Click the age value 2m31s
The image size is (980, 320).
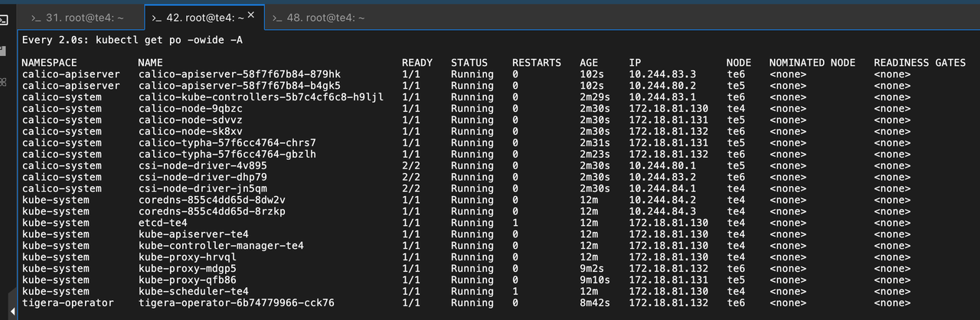[595, 143]
